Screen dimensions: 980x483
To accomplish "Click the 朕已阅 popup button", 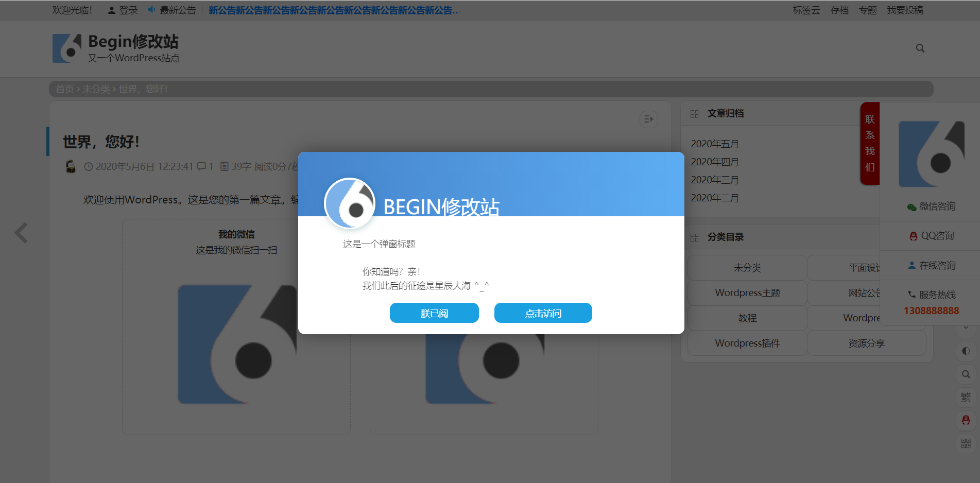I will click(434, 313).
